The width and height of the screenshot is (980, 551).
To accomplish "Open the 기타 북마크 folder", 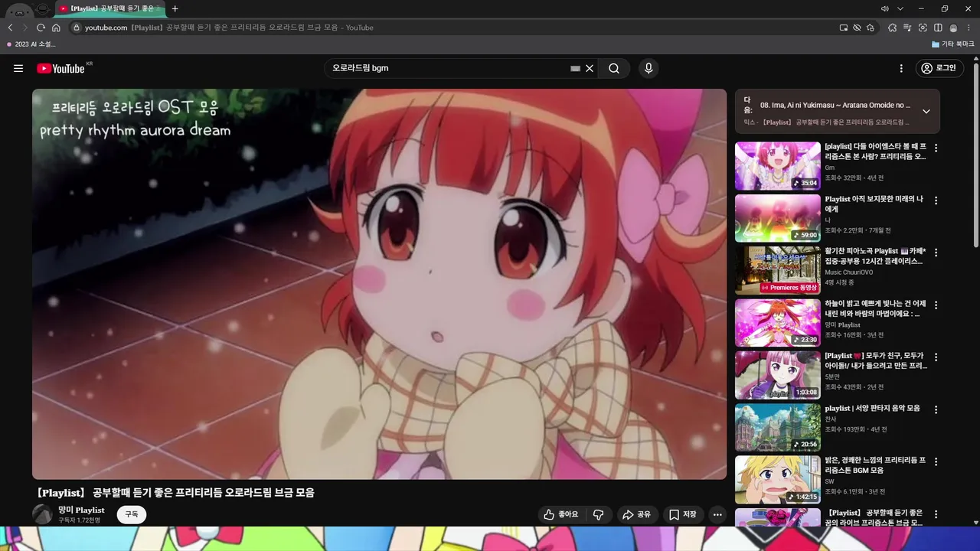I will tap(953, 44).
